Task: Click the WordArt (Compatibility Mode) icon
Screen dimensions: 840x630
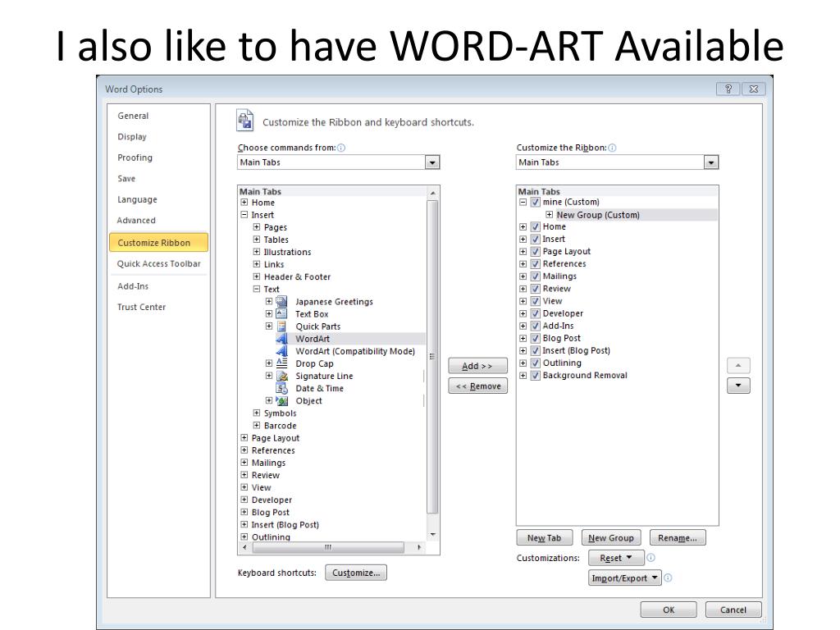Action: click(x=282, y=351)
